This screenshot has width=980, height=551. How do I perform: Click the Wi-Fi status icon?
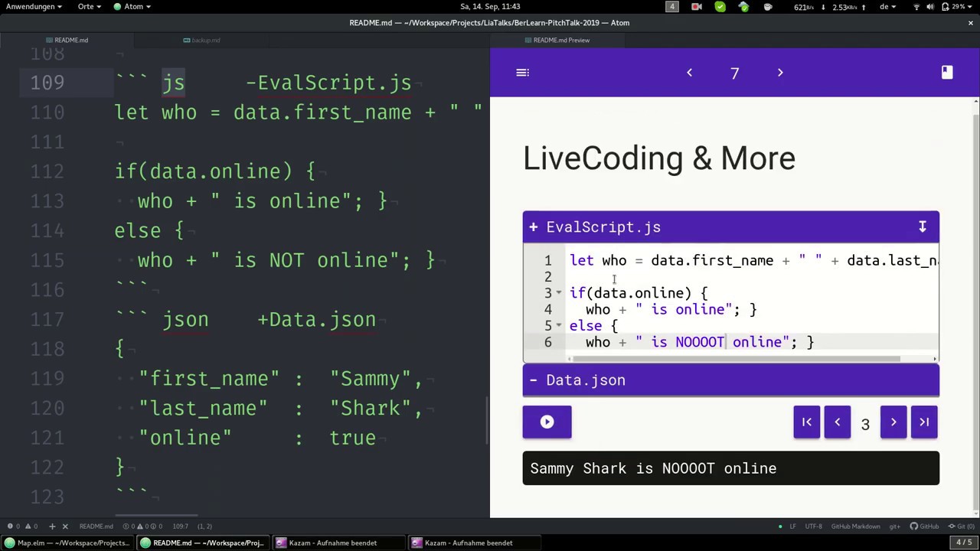[x=916, y=6]
